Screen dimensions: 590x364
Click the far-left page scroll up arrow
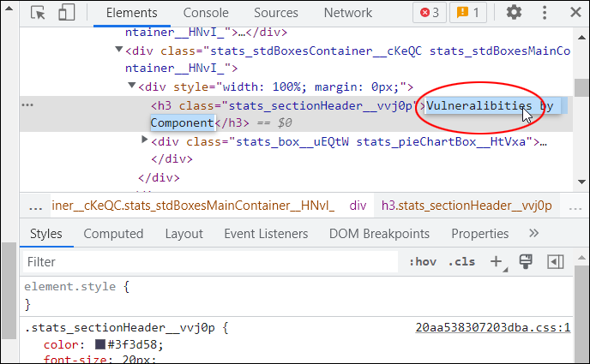point(9,8)
